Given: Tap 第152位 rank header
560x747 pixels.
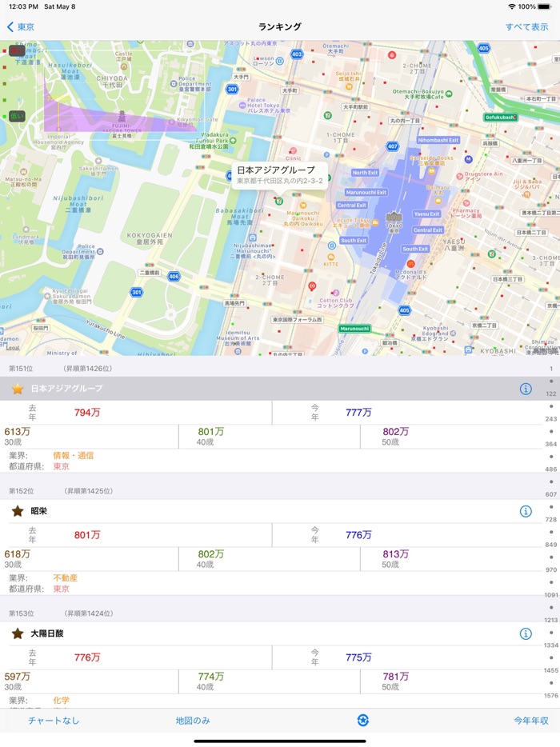Looking at the screenshot, I should [x=22, y=491].
